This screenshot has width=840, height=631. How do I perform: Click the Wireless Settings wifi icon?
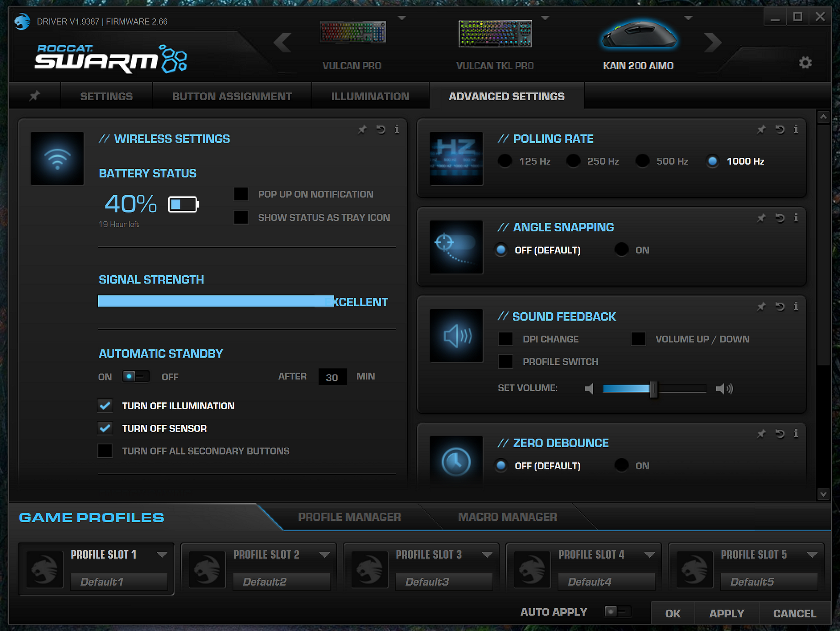tap(57, 159)
